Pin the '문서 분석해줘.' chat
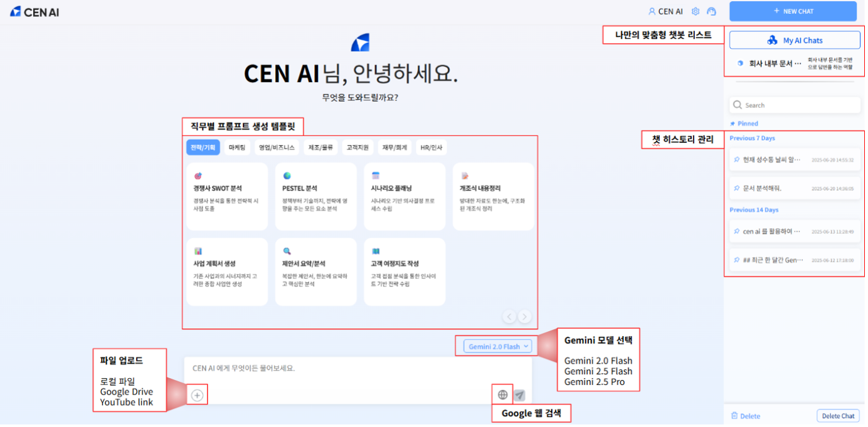This screenshot has width=868, height=427. click(737, 188)
